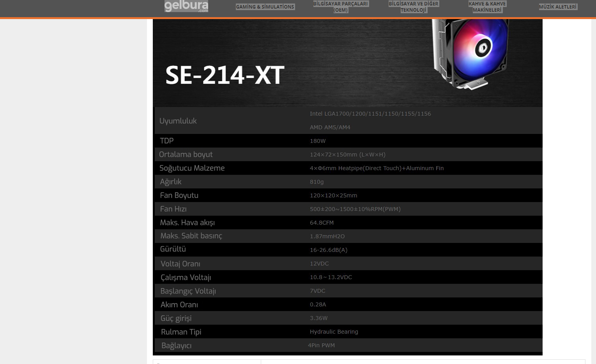
Task: Click the Fan Hızı label
Action: (173, 209)
